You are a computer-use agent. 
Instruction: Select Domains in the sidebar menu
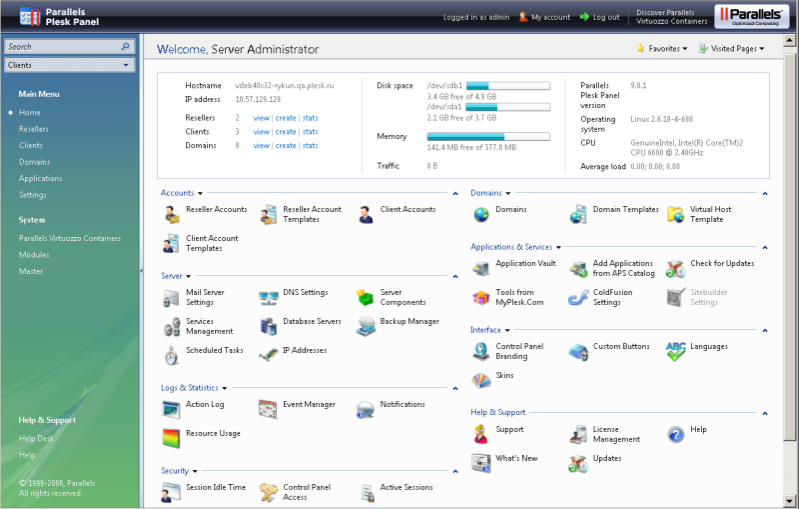[34, 162]
